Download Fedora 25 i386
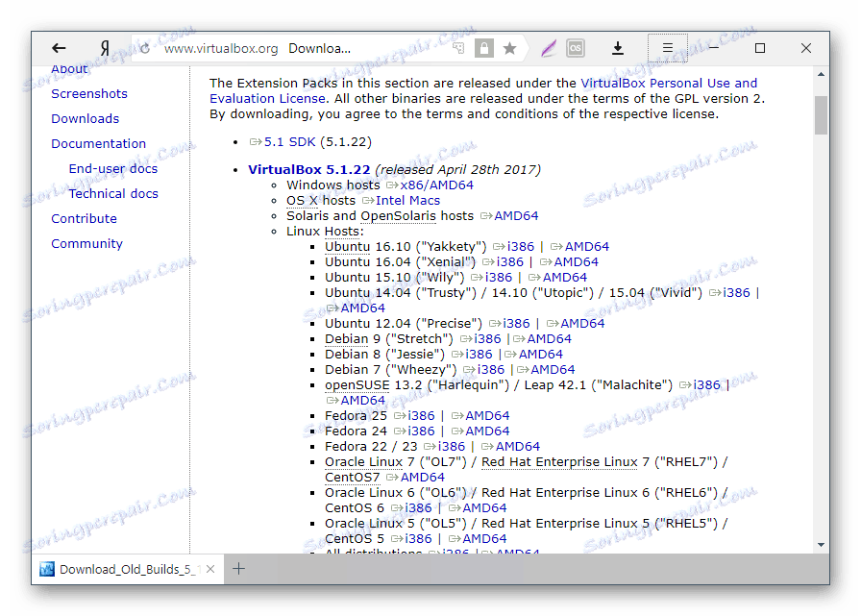 [x=421, y=415]
